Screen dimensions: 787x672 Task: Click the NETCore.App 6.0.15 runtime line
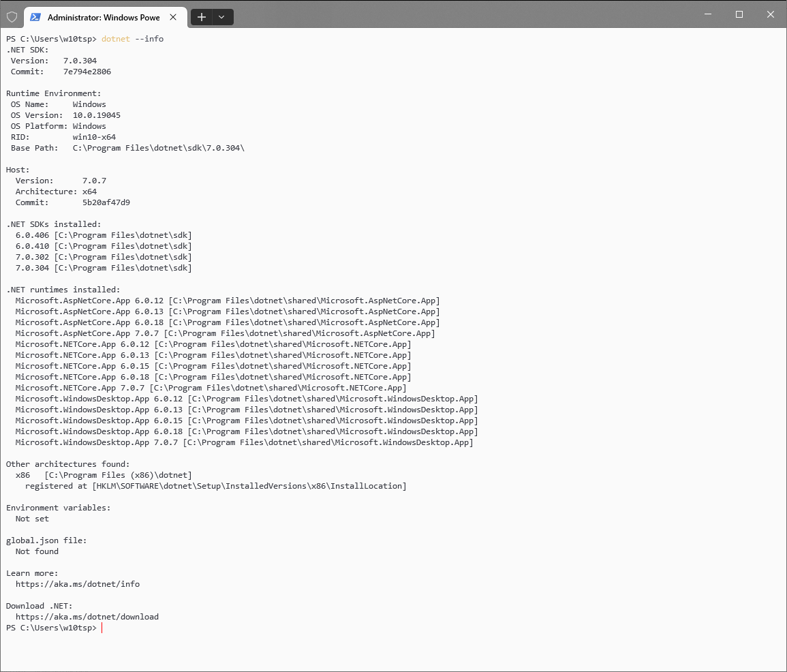(x=213, y=367)
